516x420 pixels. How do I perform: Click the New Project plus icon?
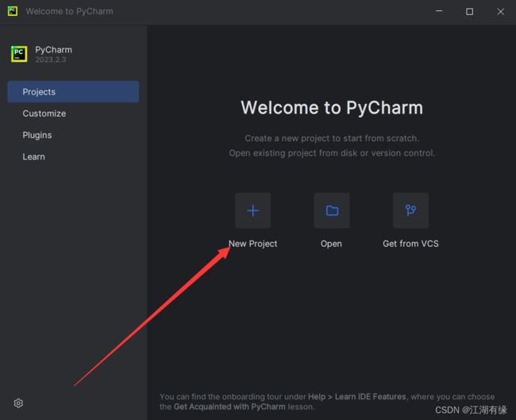(252, 210)
